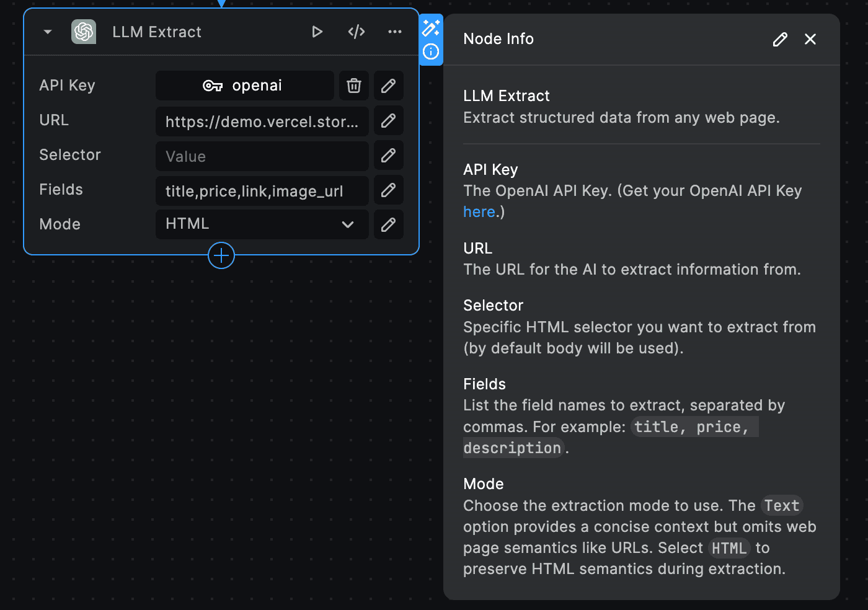This screenshot has height=610, width=868.
Task: Edit the Mode setting with the pencil icon
Action: tap(389, 224)
